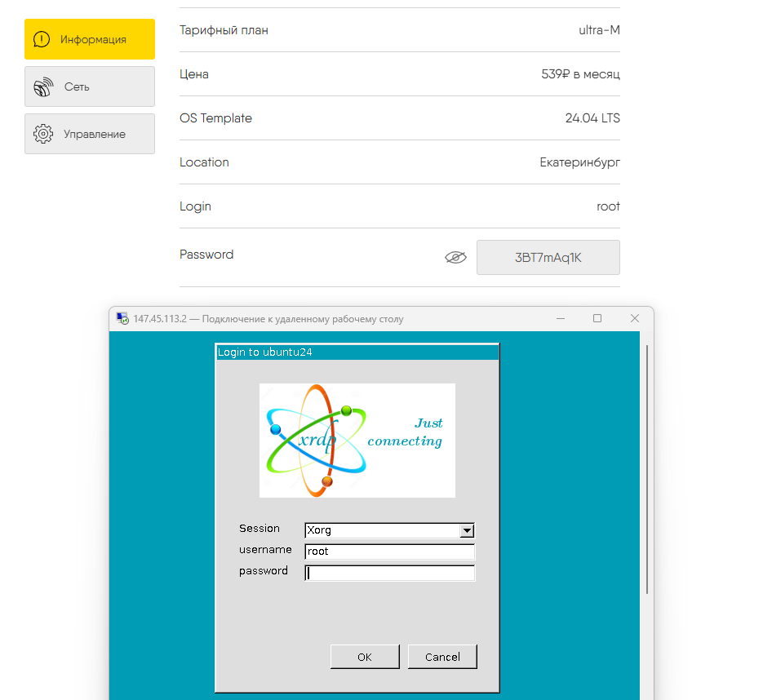Open the Управление tab
This screenshot has width=763, height=700.
point(90,134)
